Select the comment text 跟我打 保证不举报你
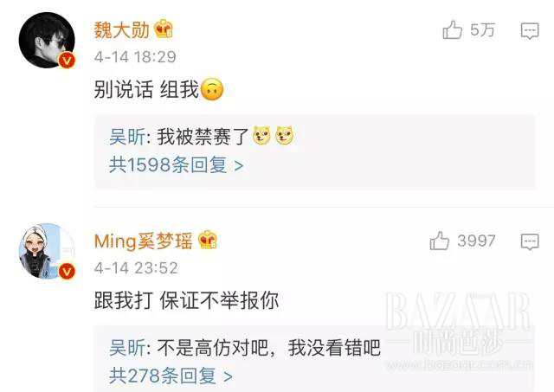554x392 pixels. [x=186, y=300]
